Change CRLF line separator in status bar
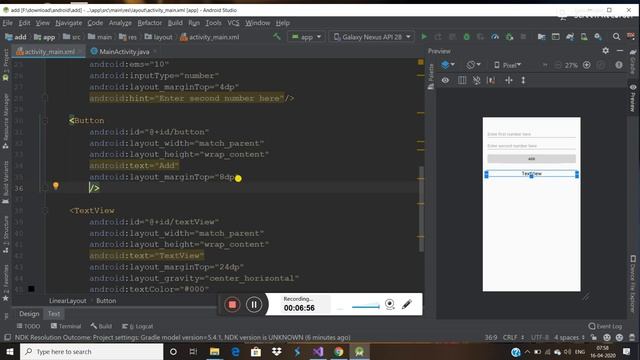Image resolution: width=640 pixels, height=360 pixels. (513, 338)
